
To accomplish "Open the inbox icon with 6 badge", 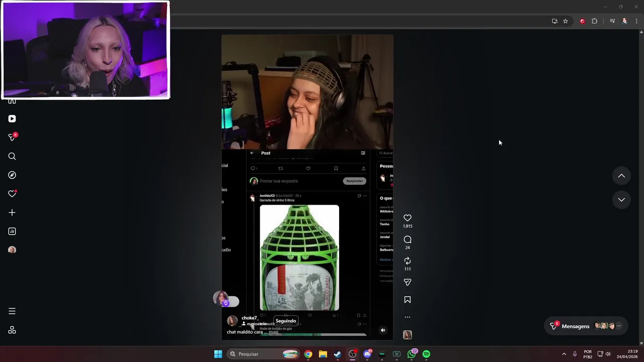I will click(x=12, y=137).
